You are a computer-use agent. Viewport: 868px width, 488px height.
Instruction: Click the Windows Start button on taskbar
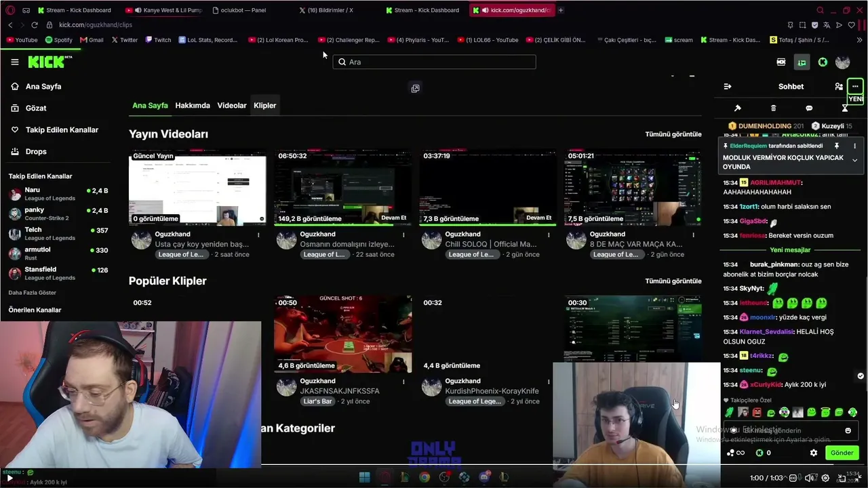pyautogui.click(x=364, y=477)
